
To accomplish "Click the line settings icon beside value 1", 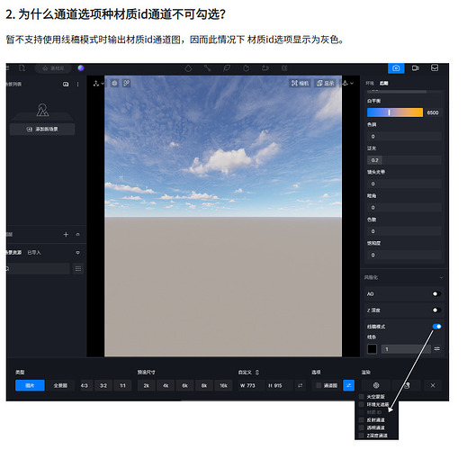I will click(x=436, y=349).
